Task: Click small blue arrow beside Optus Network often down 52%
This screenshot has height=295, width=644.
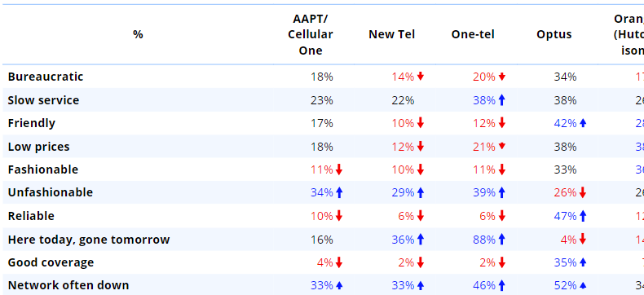Action: [x=583, y=285]
